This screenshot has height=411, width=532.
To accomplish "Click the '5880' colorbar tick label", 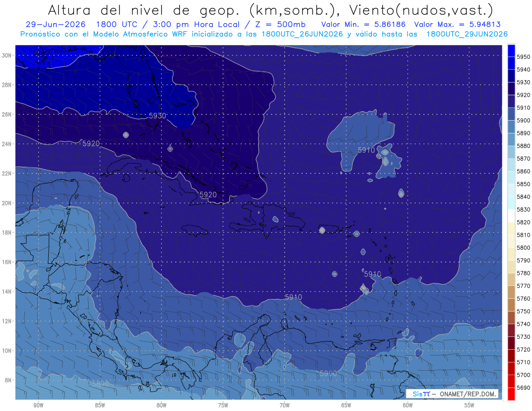I will tap(524, 146).
